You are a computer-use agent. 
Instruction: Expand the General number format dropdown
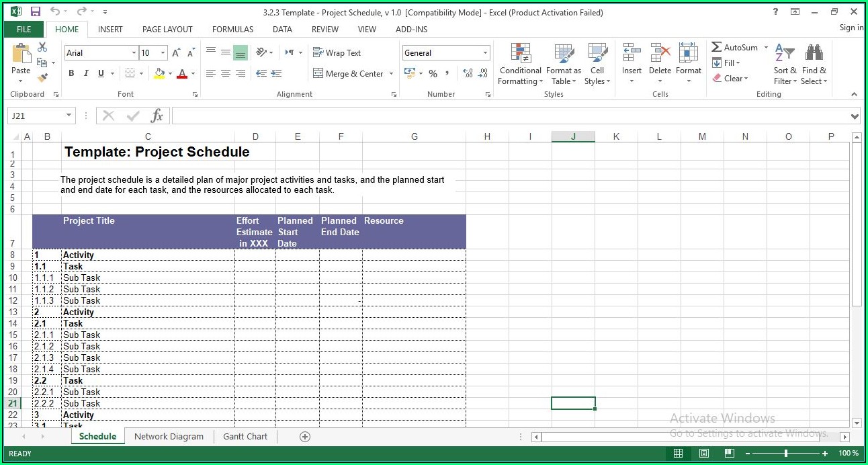(485, 53)
